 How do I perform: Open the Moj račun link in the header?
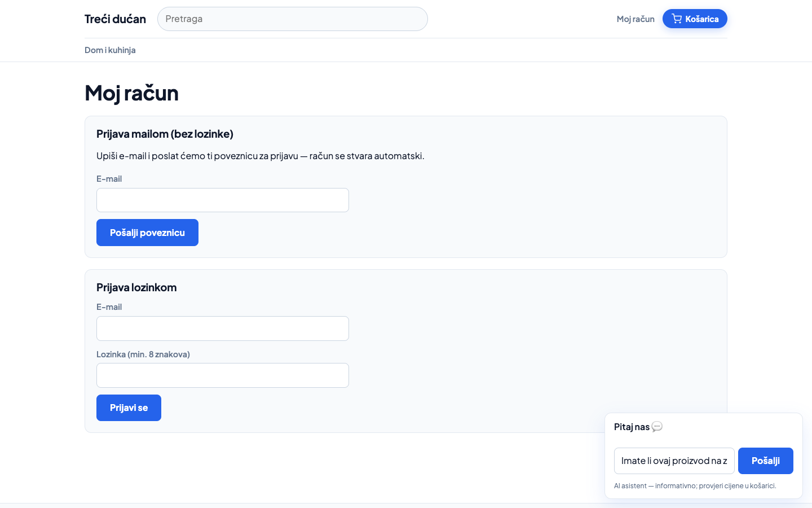(x=636, y=19)
